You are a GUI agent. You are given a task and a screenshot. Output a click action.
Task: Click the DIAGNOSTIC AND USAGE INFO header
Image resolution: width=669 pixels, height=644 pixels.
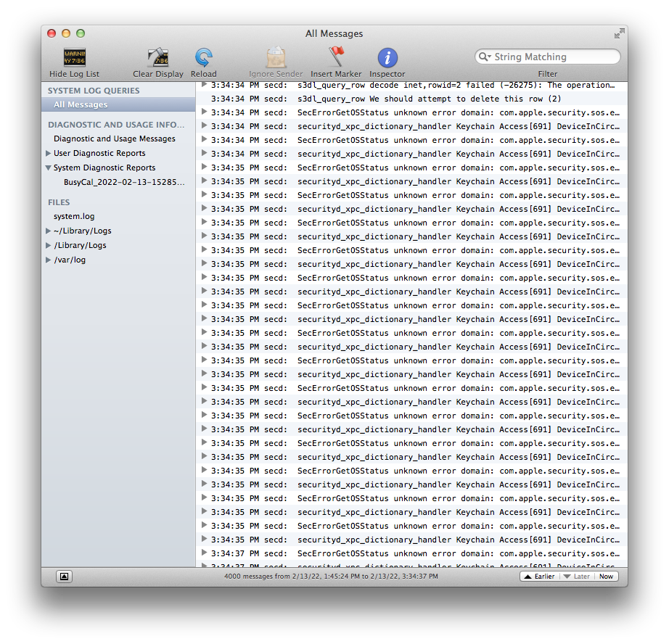click(116, 125)
